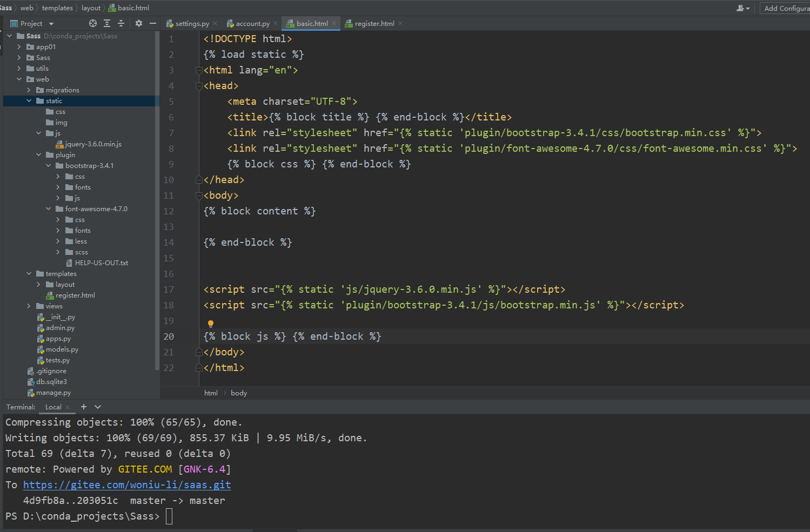Add a new terminal session with plus icon
This screenshot has width=810, height=532.
pos(84,407)
